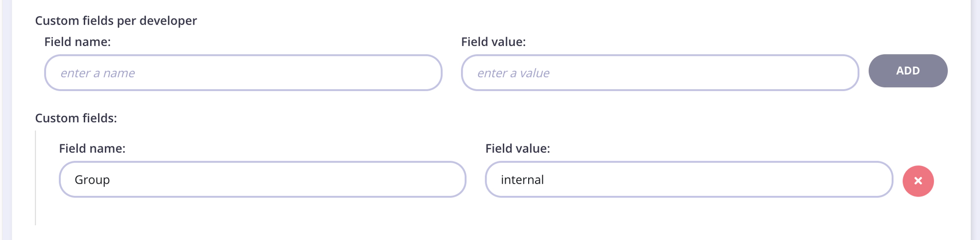The width and height of the screenshot is (980, 240).
Task: Click the 'enter a name' placeholder text
Action: click(x=98, y=73)
